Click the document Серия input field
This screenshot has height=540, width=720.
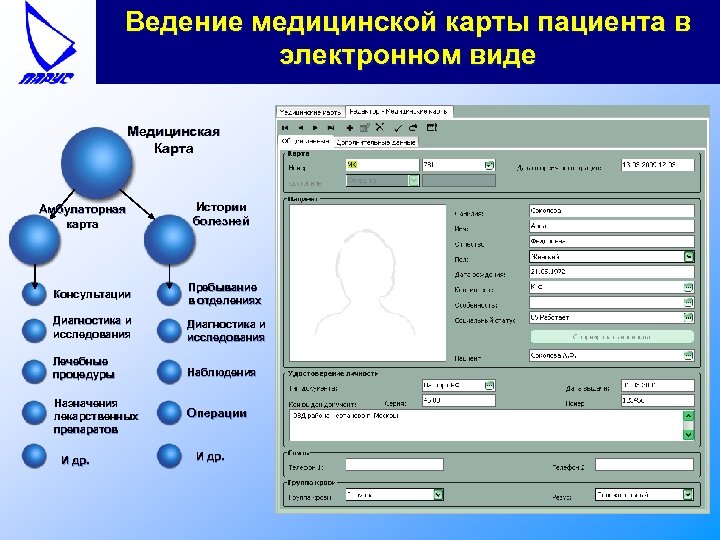pos(459,400)
